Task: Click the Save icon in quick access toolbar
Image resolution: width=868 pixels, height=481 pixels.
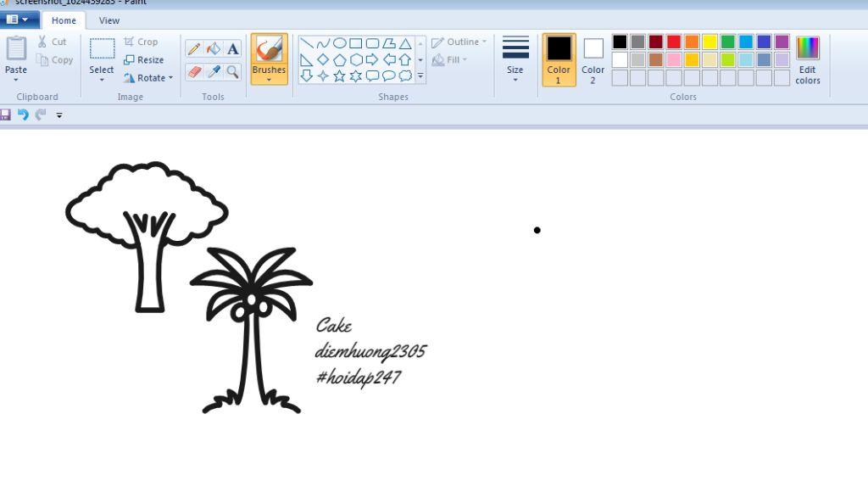Action: [6, 115]
